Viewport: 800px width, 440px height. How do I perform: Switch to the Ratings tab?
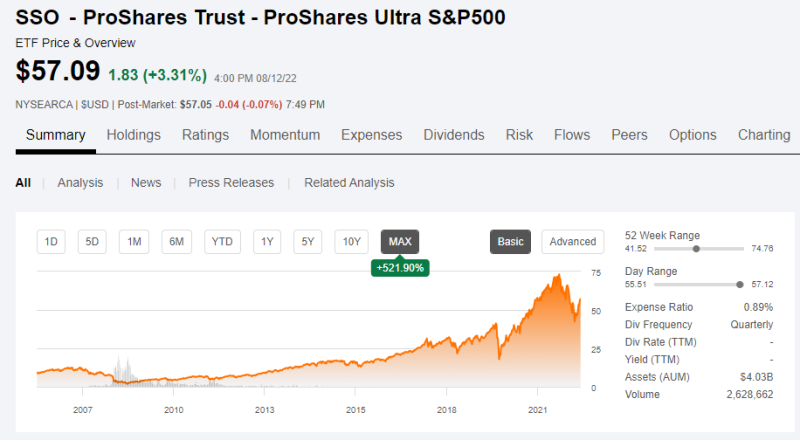point(205,135)
